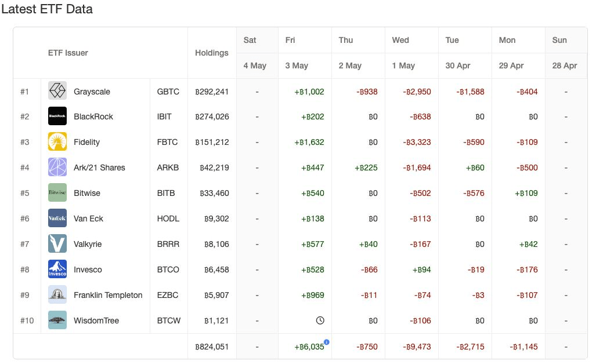The width and height of the screenshot is (596, 364).
Task: Click the Bitwise logo icon
Action: click(57, 193)
